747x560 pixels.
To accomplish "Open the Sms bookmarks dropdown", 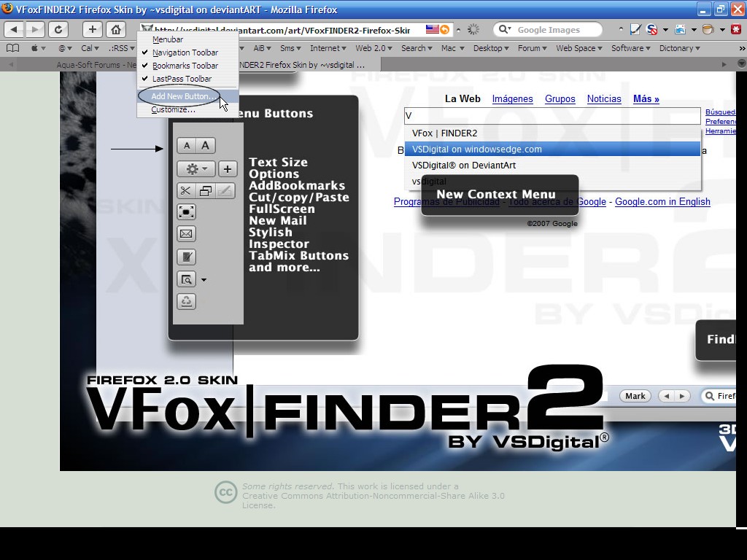I will [x=290, y=48].
